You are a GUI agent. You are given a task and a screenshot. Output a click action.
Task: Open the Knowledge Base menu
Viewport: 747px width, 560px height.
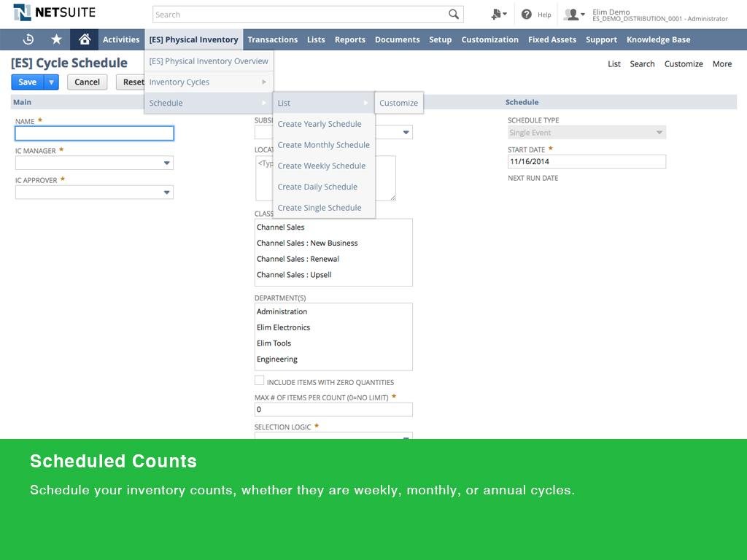659,39
